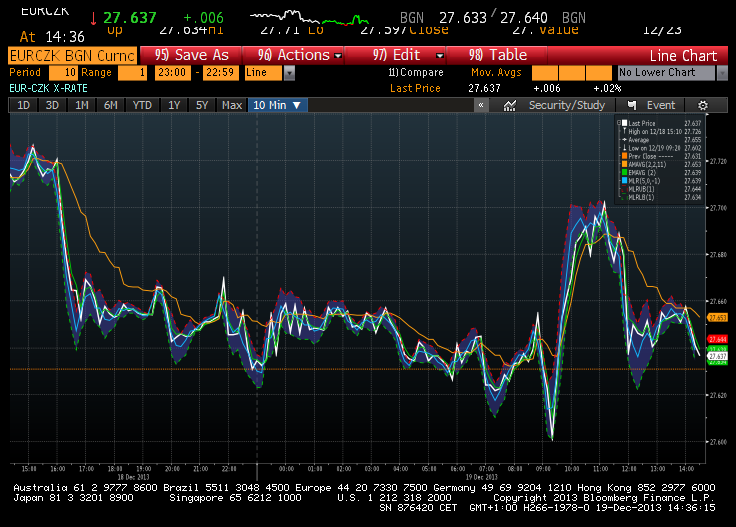Viewport: 736px width, 527px height.
Task: Open chart settings gear icon
Action: click(x=702, y=105)
